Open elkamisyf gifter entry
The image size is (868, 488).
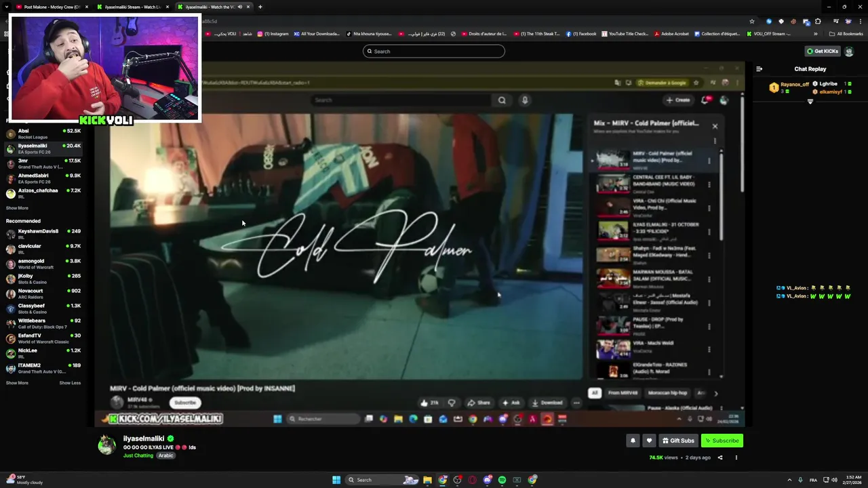point(831,91)
